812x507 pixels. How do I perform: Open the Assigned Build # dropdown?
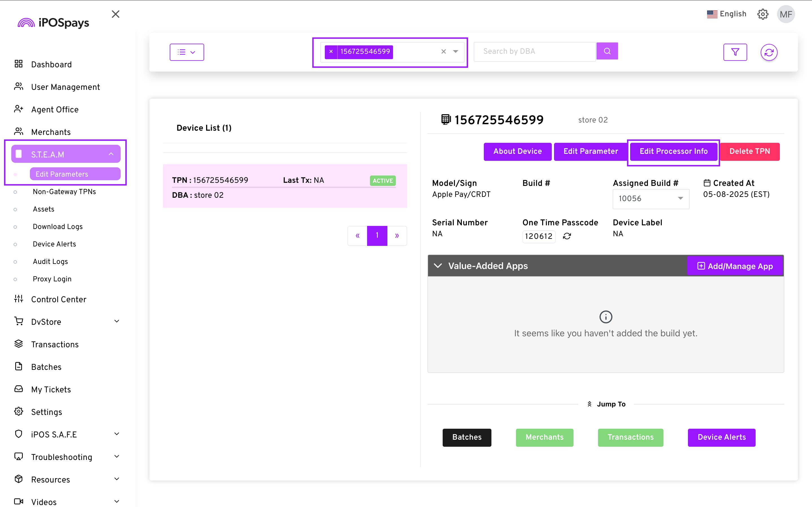tap(651, 199)
